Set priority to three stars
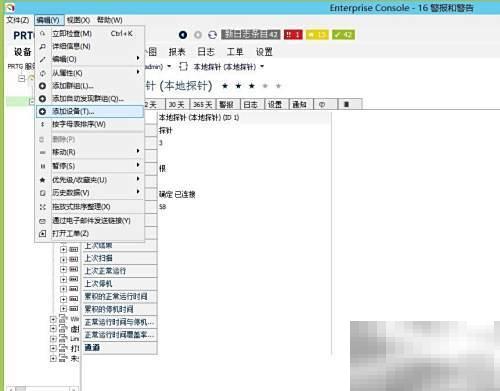Image resolution: width=500 pixels, height=391 pixels. pyautogui.click(x=252, y=86)
